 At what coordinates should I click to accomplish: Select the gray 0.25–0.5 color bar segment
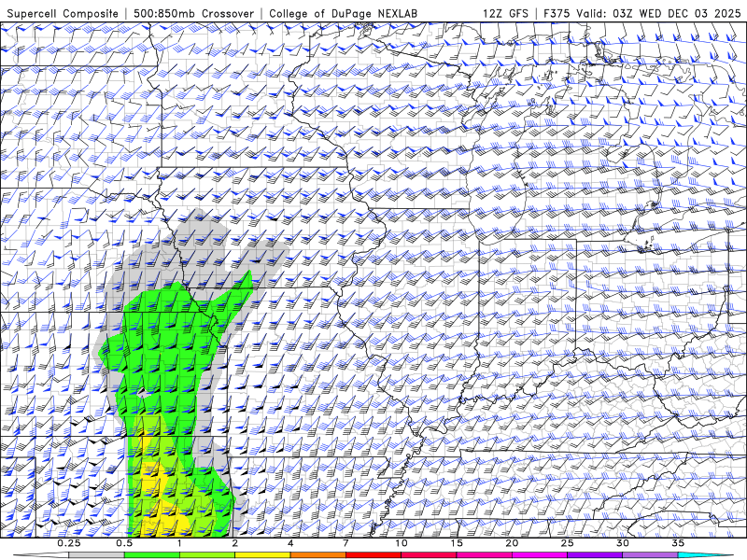(x=97, y=555)
